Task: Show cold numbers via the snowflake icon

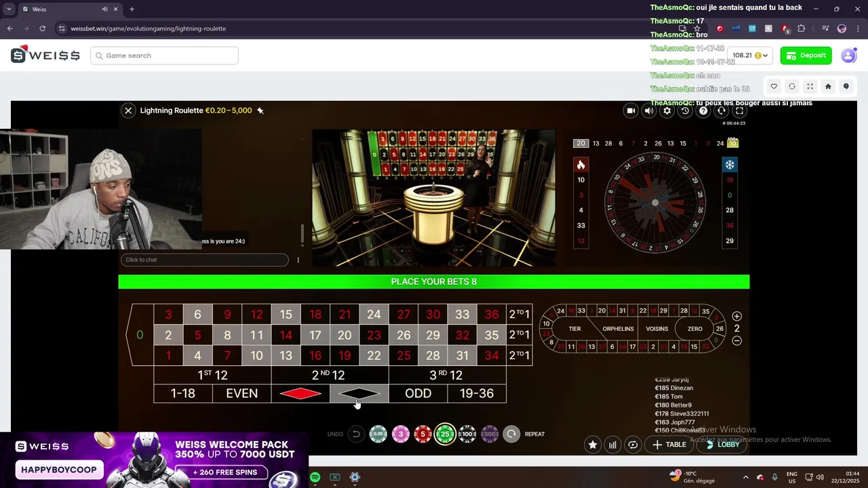Action: tap(730, 165)
